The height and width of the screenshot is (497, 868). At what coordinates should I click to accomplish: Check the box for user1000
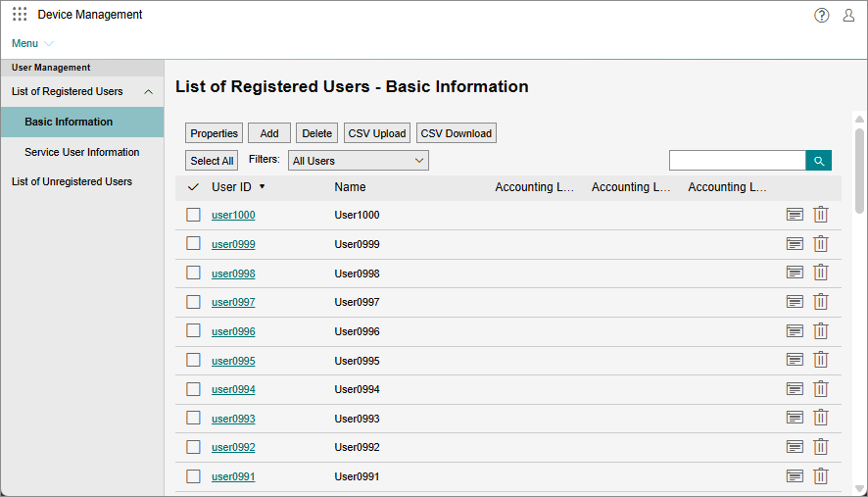tap(194, 215)
